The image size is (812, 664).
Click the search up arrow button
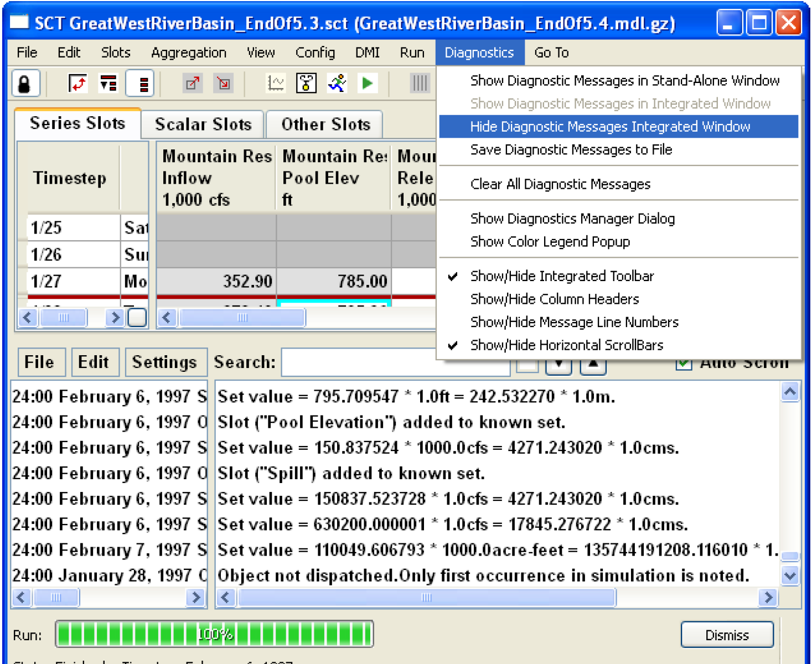point(593,365)
